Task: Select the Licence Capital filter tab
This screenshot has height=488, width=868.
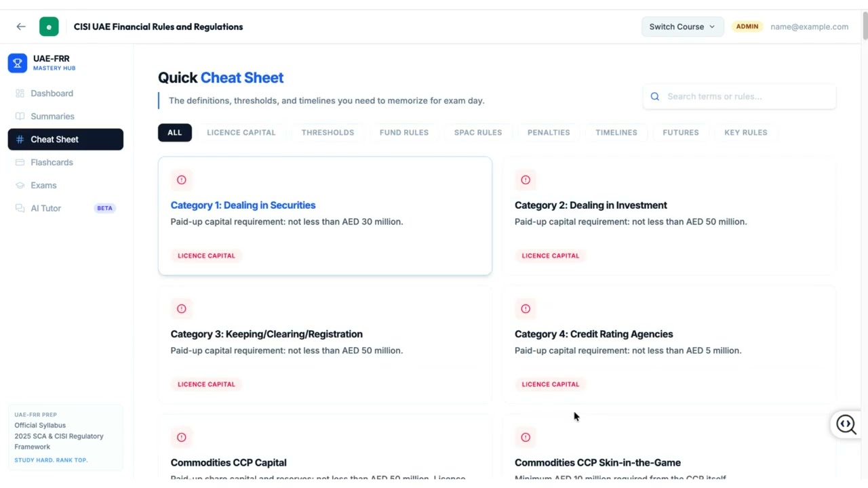Action: pos(241,133)
